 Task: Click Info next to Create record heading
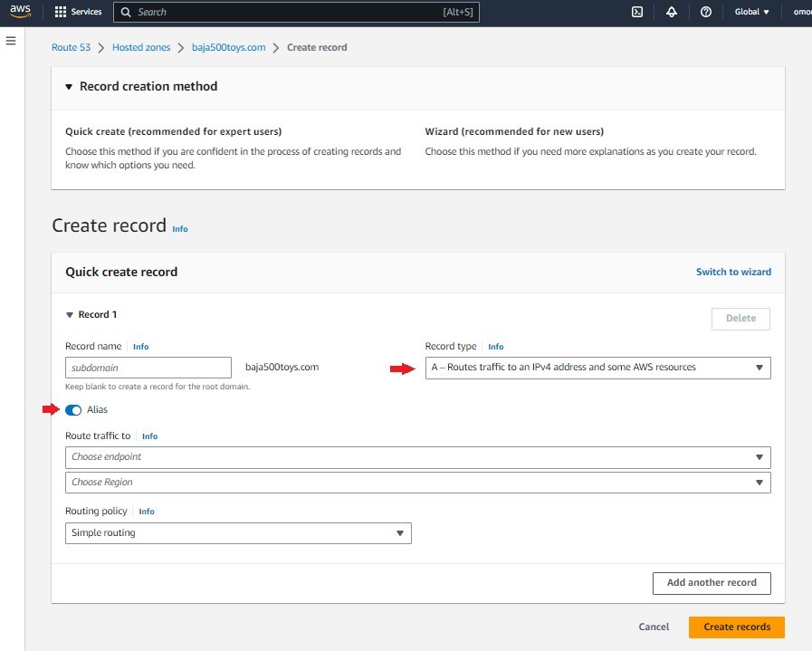180,229
